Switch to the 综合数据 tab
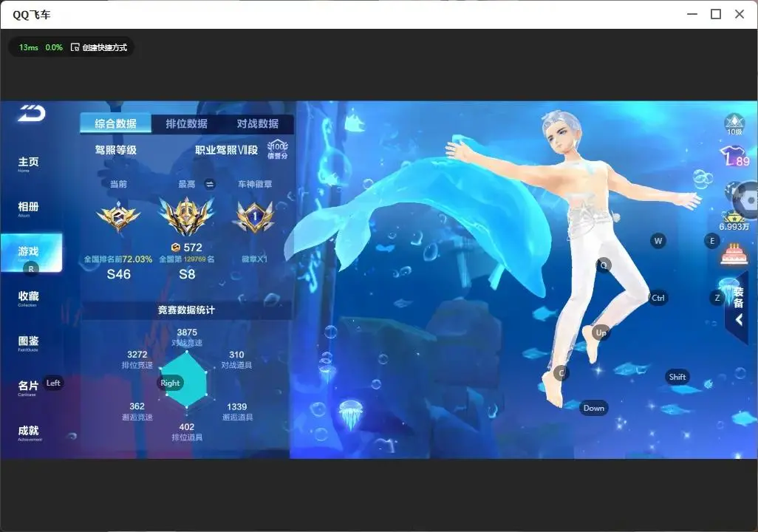This screenshot has width=758, height=532. (x=115, y=124)
